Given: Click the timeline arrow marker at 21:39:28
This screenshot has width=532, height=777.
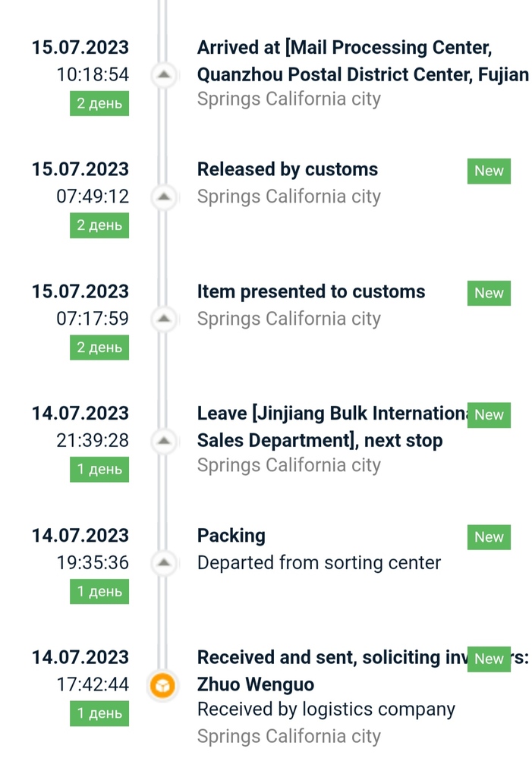Looking at the screenshot, I should coord(164,441).
